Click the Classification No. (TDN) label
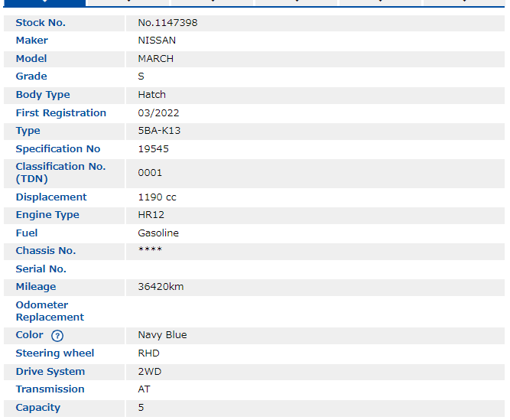Screen dimensions: 510x420 click(60, 173)
